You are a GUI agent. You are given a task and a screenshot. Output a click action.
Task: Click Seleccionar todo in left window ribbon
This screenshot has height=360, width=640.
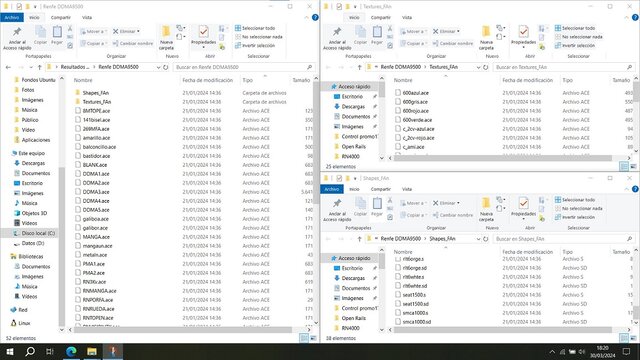255,28
